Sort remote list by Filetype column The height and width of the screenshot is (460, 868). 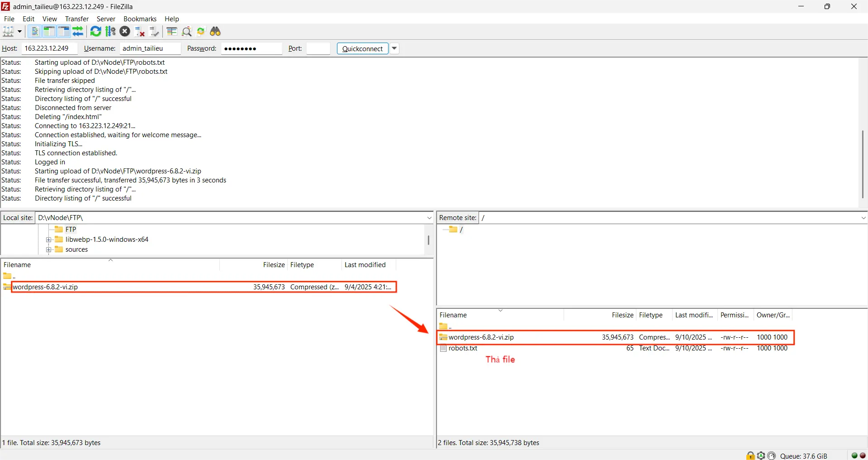coord(654,315)
